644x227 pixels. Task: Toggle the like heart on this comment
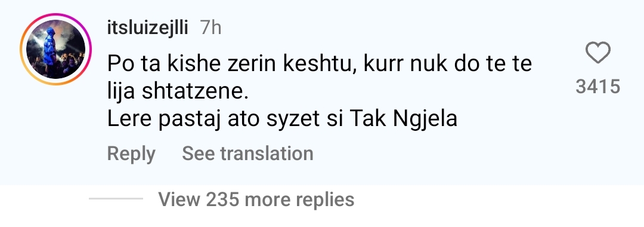597,53
